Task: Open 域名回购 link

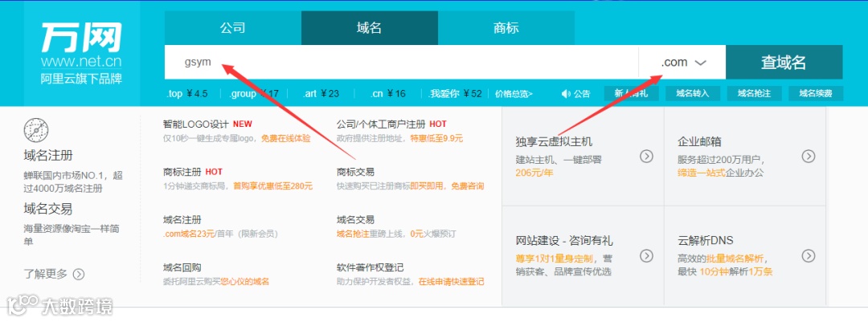Action: [x=182, y=267]
